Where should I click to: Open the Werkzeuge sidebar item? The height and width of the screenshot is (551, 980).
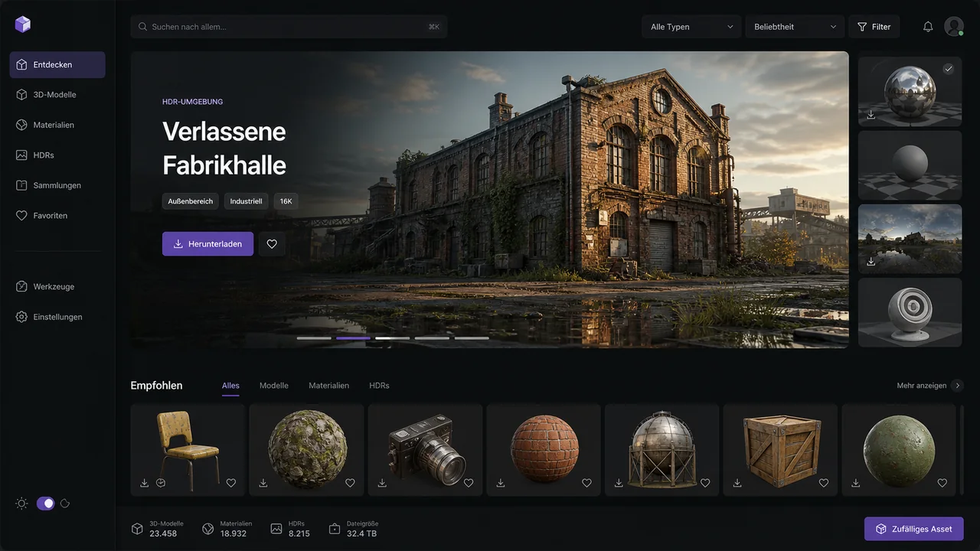pyautogui.click(x=57, y=286)
